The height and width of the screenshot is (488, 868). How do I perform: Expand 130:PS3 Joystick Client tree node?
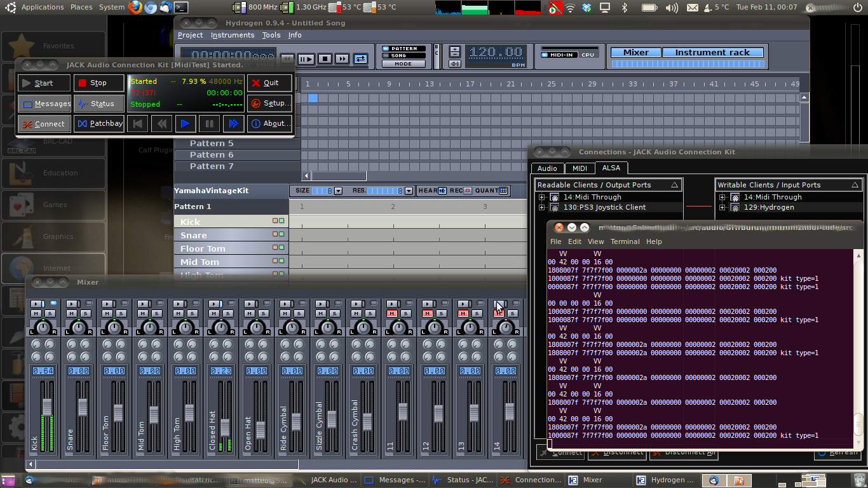coord(542,207)
